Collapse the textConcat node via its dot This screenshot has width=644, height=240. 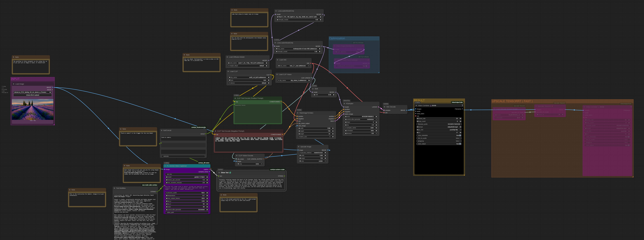point(162,130)
